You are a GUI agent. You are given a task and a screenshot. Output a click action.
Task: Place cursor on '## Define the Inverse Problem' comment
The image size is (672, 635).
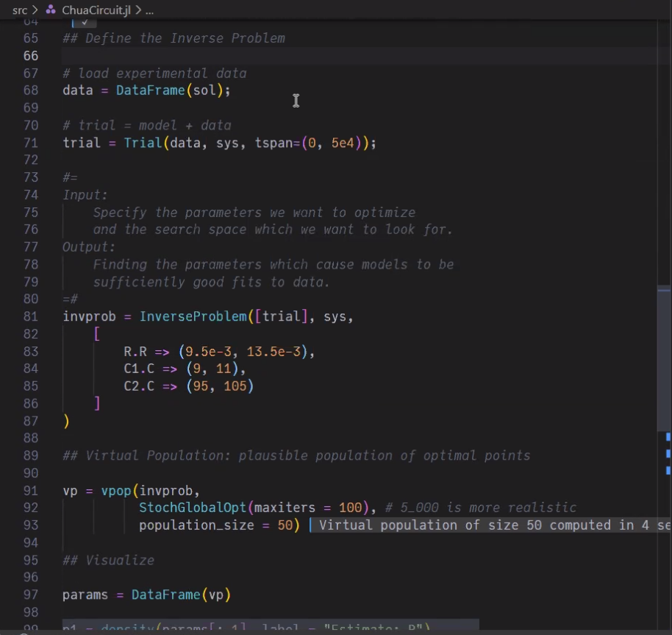point(174,38)
